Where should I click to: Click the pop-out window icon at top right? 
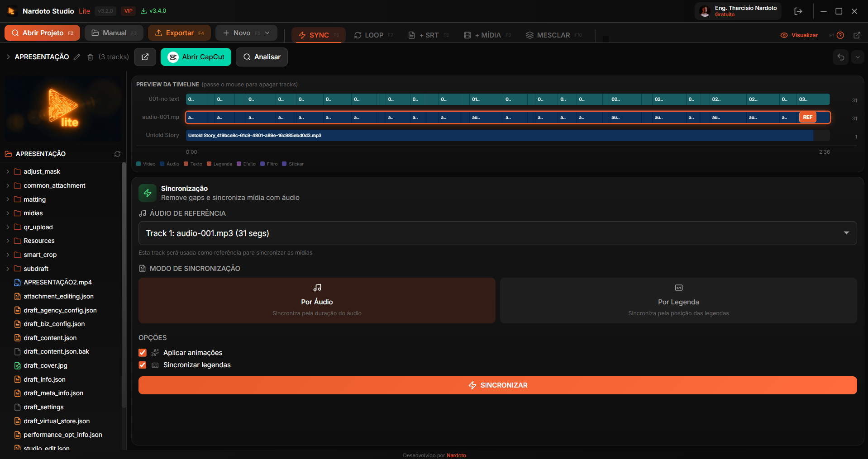tap(857, 35)
